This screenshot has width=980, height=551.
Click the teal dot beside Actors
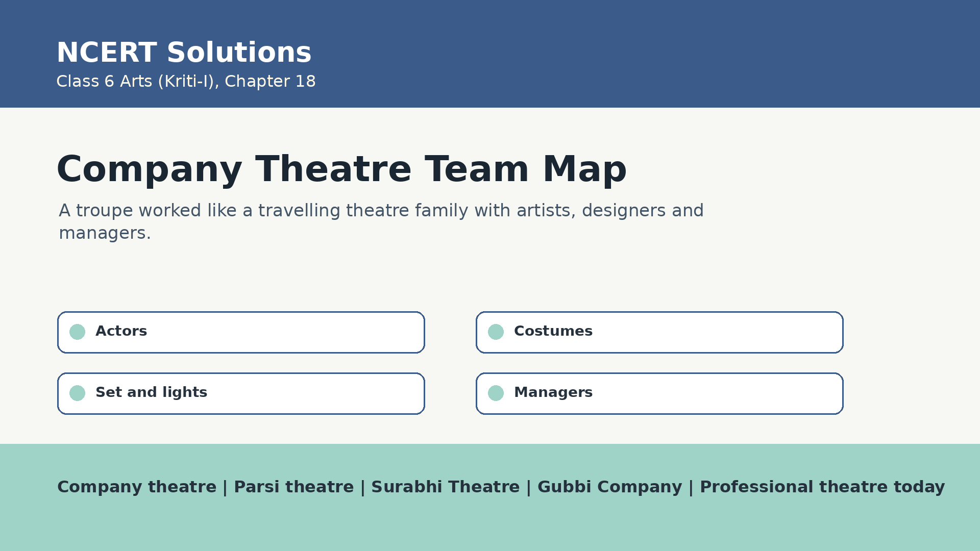tap(77, 332)
